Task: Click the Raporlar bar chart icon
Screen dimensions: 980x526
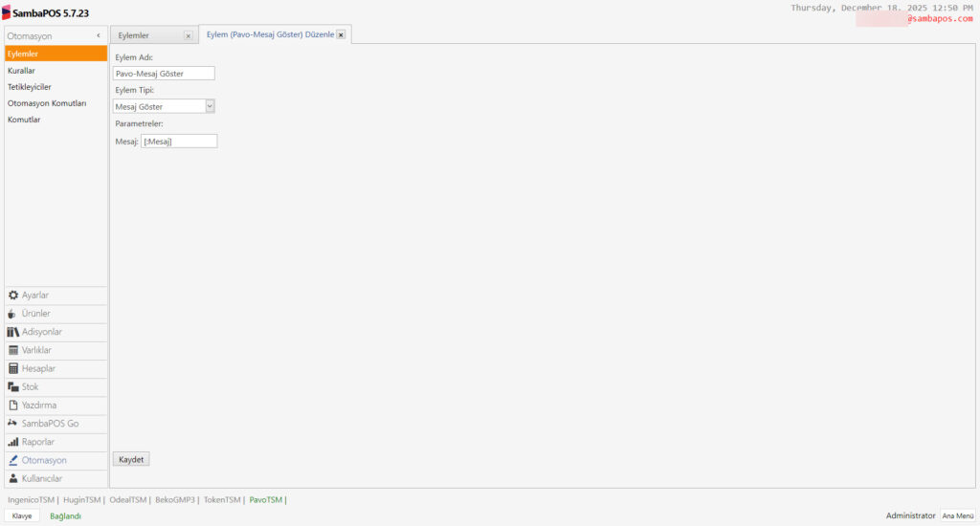Action: tap(13, 442)
